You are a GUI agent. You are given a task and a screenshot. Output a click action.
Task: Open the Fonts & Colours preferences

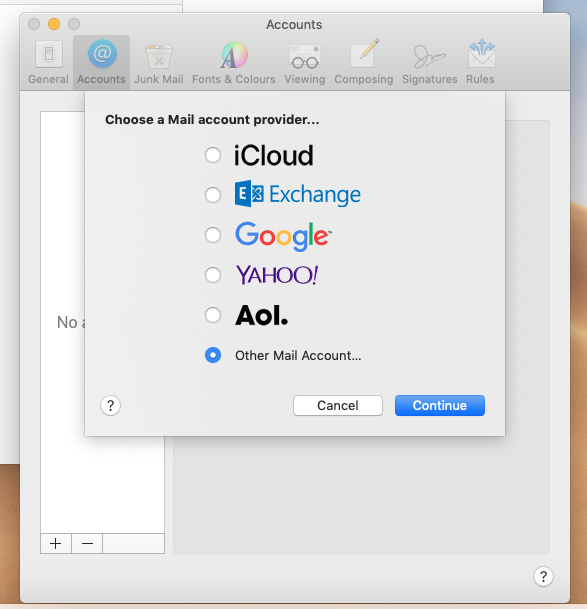[233, 62]
